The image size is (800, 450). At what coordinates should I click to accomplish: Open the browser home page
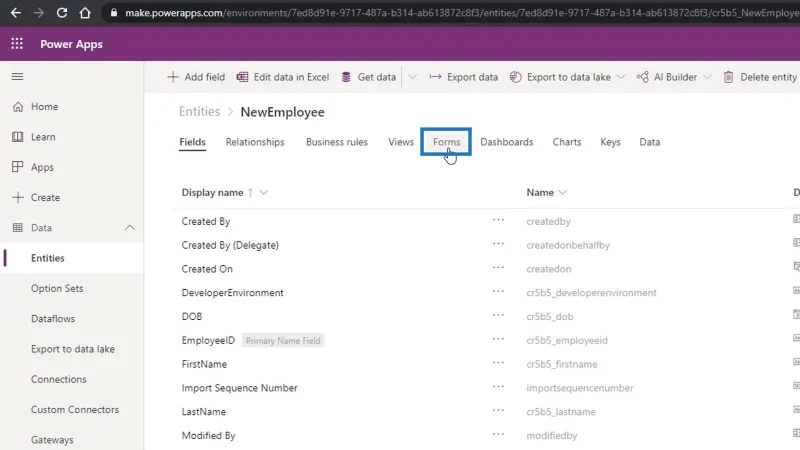[85, 13]
